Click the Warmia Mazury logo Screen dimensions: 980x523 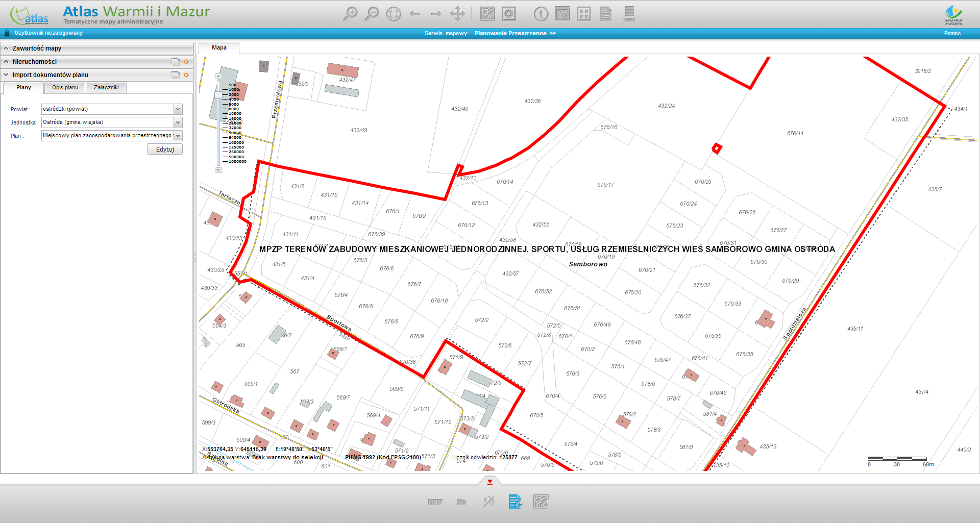pos(953,15)
